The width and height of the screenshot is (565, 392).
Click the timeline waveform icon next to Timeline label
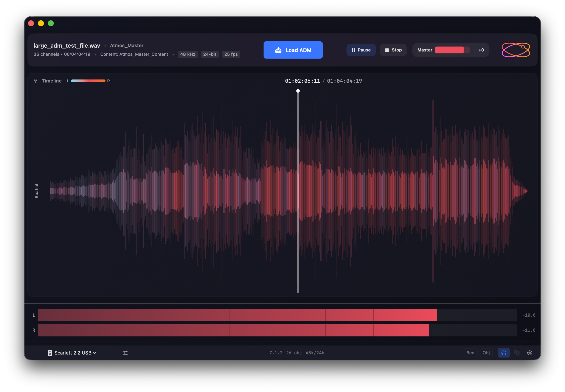pyautogui.click(x=36, y=81)
